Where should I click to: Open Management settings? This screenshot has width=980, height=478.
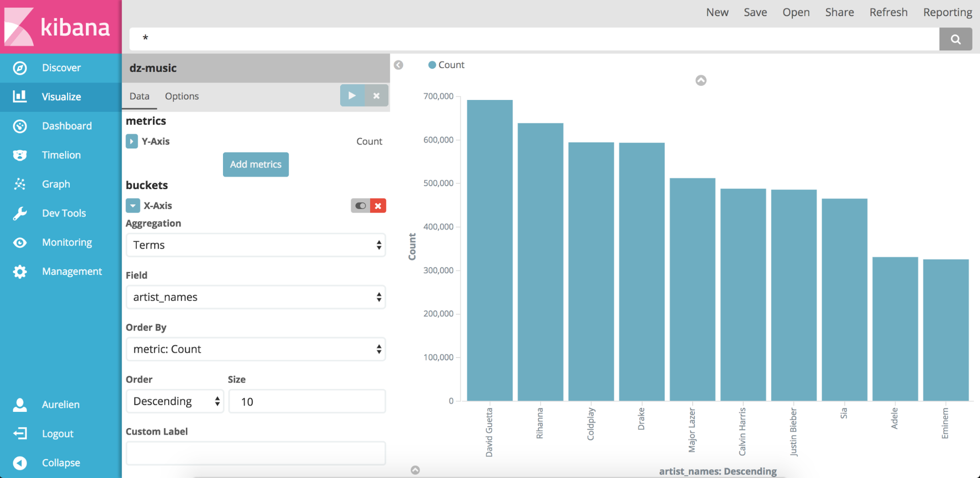click(72, 271)
